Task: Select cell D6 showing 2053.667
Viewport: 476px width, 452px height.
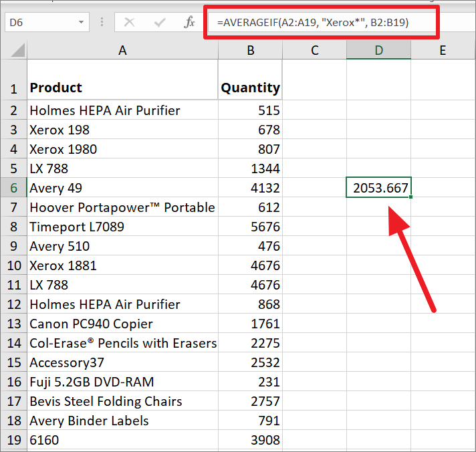Action: pos(378,188)
